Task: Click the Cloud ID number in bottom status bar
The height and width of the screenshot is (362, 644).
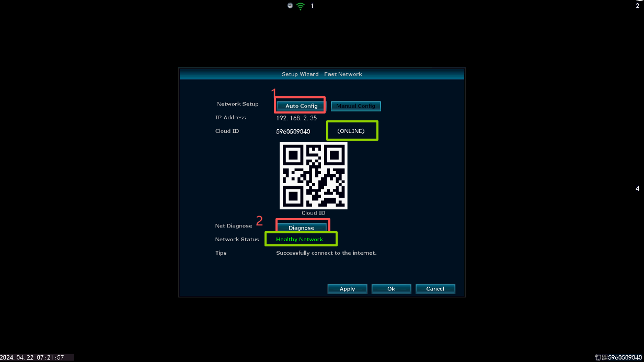Action: (x=625, y=357)
